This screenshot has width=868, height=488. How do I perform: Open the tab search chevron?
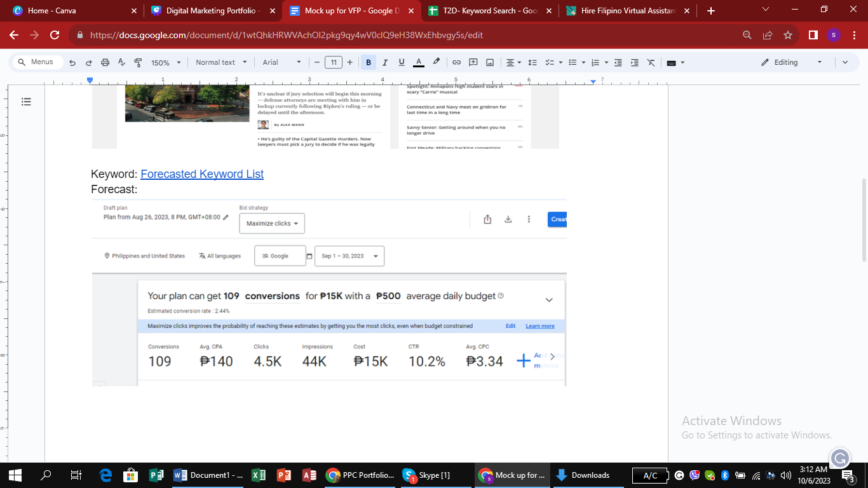coord(765,10)
